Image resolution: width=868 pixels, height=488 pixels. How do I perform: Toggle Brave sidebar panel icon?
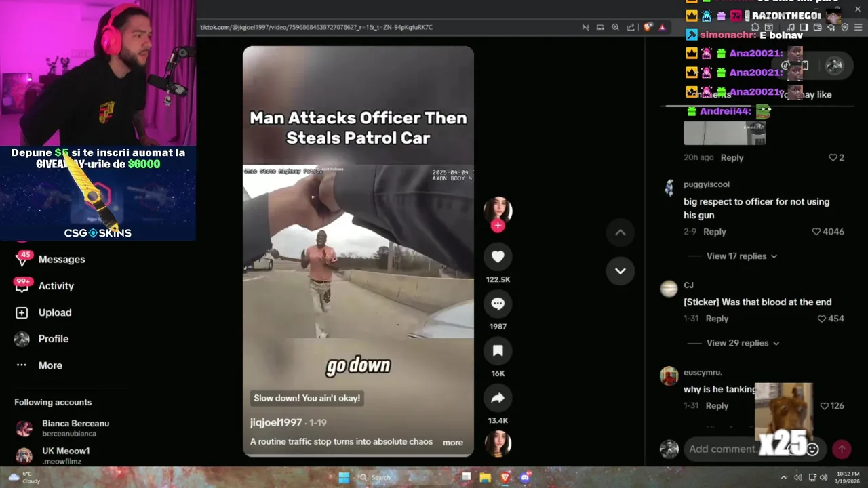pos(804,27)
